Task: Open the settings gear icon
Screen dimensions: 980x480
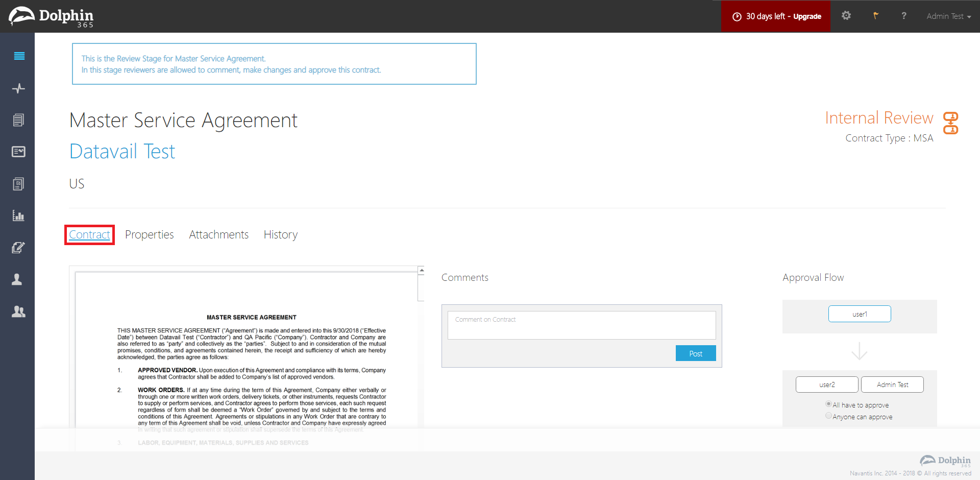Action: click(846, 16)
